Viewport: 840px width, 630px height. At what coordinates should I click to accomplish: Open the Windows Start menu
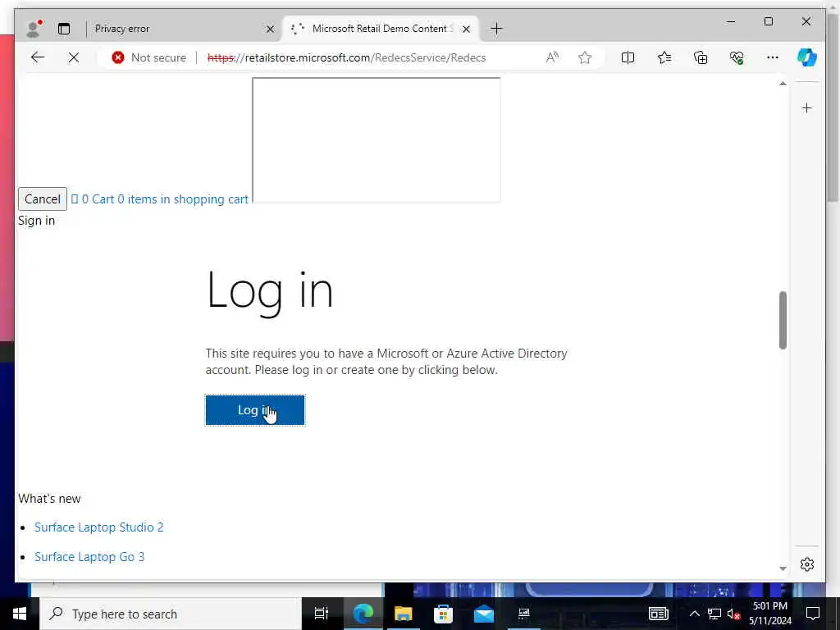pyautogui.click(x=20, y=614)
